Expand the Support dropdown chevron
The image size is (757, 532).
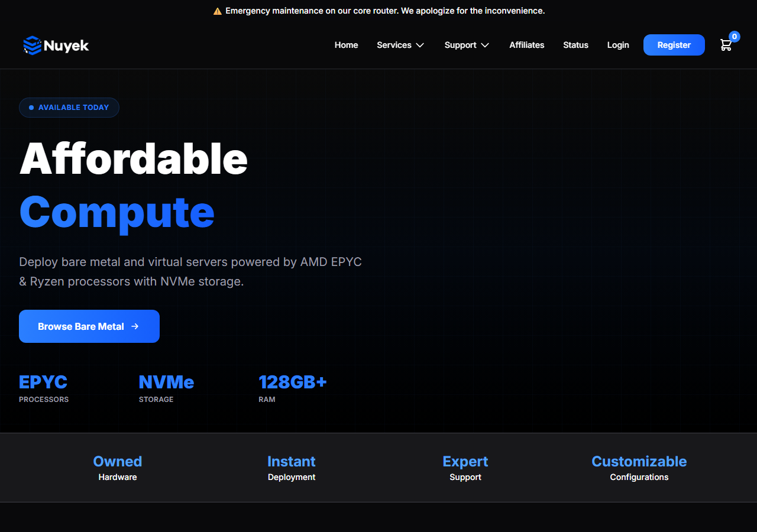[485, 46]
